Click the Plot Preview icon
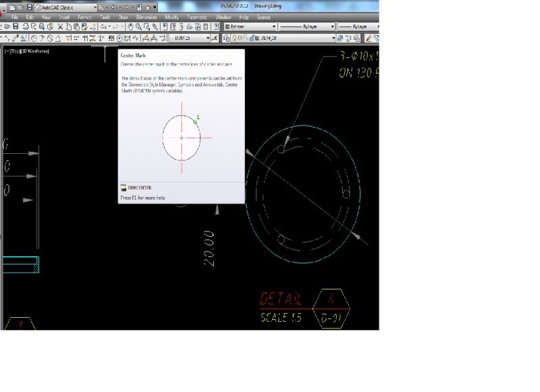540x392 pixels. pos(34,26)
